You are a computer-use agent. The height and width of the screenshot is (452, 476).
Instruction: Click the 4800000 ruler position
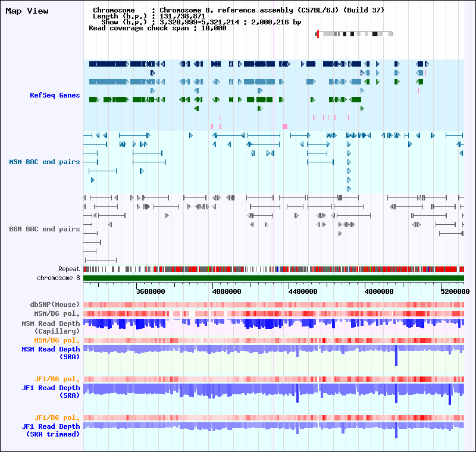pos(379,291)
